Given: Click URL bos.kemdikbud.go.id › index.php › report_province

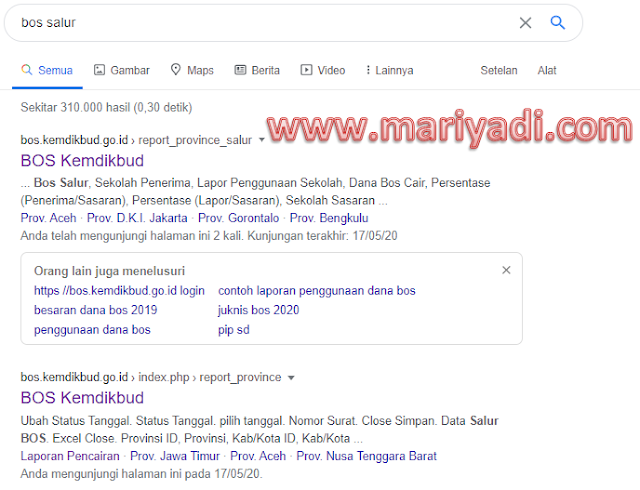Looking at the screenshot, I should coord(151,377).
